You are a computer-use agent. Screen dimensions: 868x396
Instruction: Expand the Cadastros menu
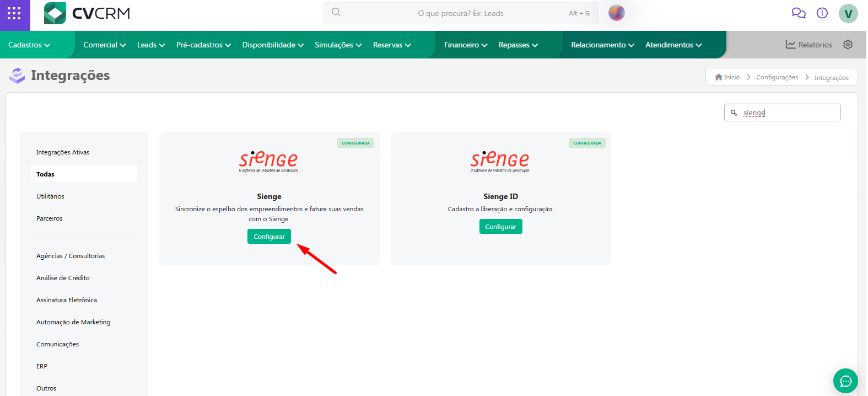pyautogui.click(x=29, y=45)
